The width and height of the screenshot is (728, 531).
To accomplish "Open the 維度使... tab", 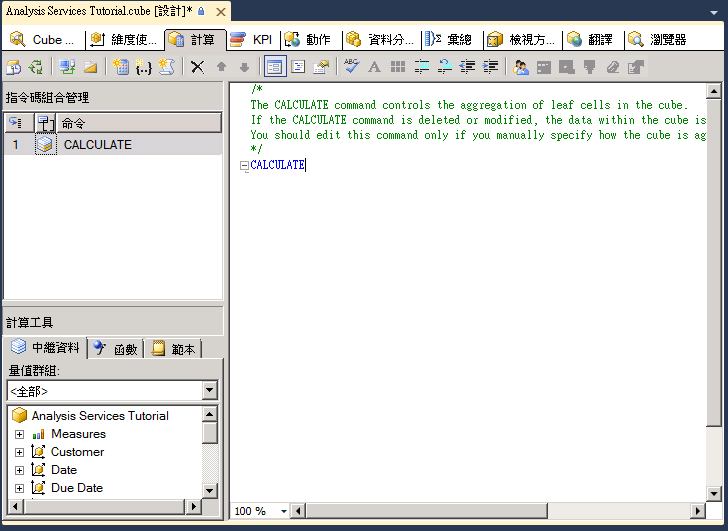I will click(x=124, y=40).
